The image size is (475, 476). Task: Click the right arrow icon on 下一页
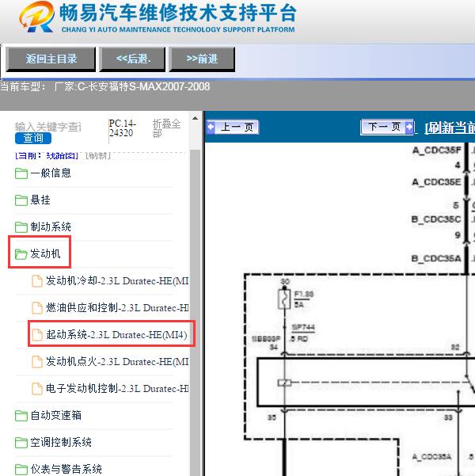pos(408,127)
